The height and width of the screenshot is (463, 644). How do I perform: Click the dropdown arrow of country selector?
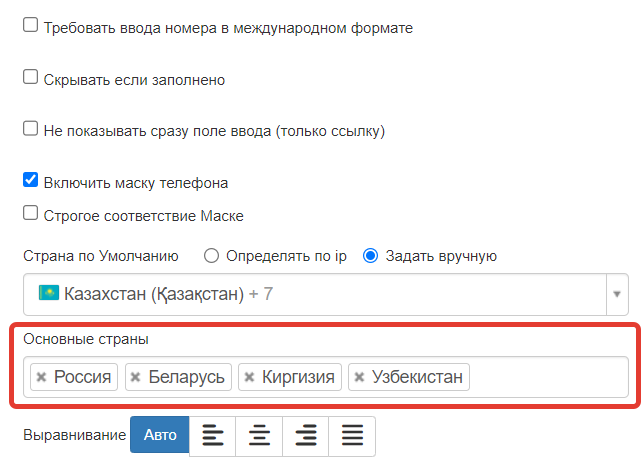coord(617,294)
